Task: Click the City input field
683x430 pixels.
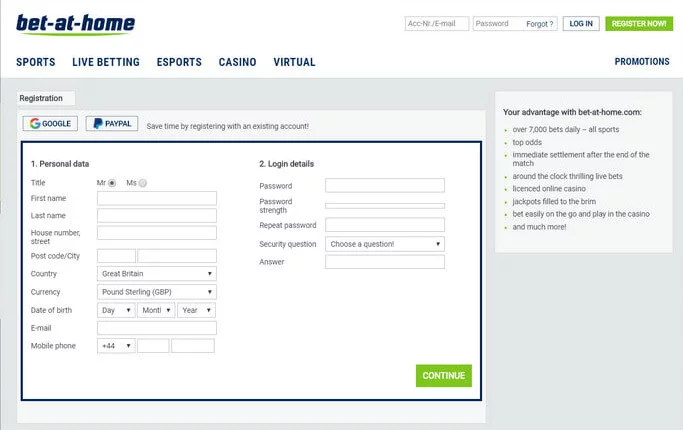Action: click(177, 256)
